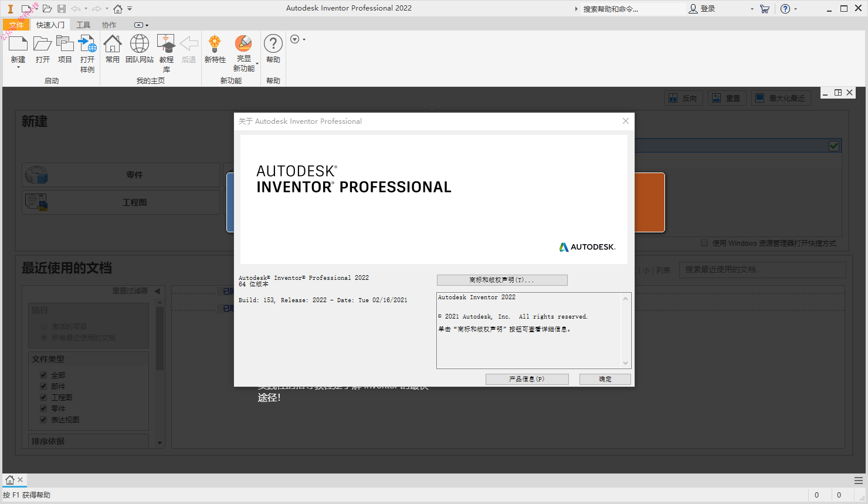The height and width of the screenshot is (504, 868).
Task: Click the Inventor application logo icon
Action: point(10,9)
